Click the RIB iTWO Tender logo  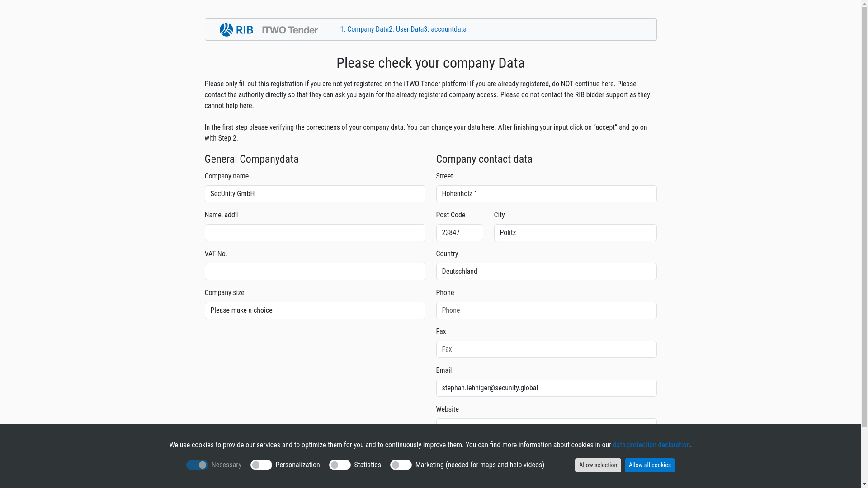pyautogui.click(x=269, y=30)
